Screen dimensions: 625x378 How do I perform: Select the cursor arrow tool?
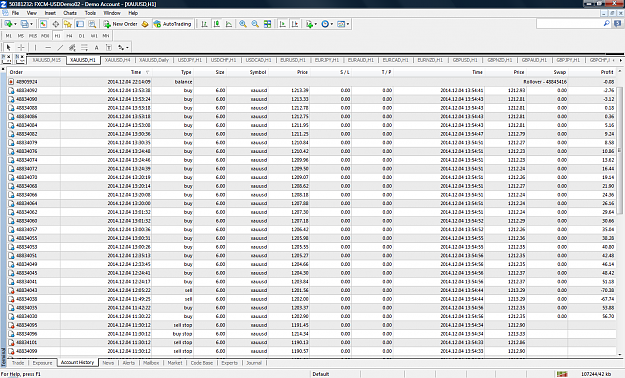pyautogui.click(x=9, y=47)
